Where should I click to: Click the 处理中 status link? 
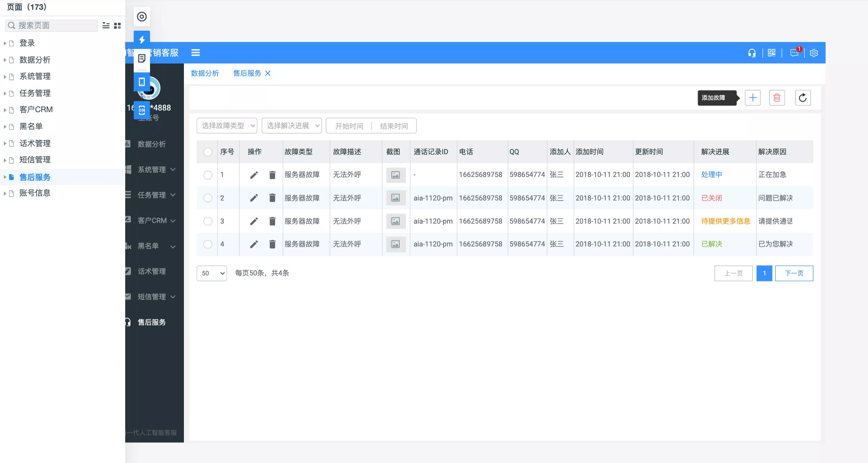point(711,174)
